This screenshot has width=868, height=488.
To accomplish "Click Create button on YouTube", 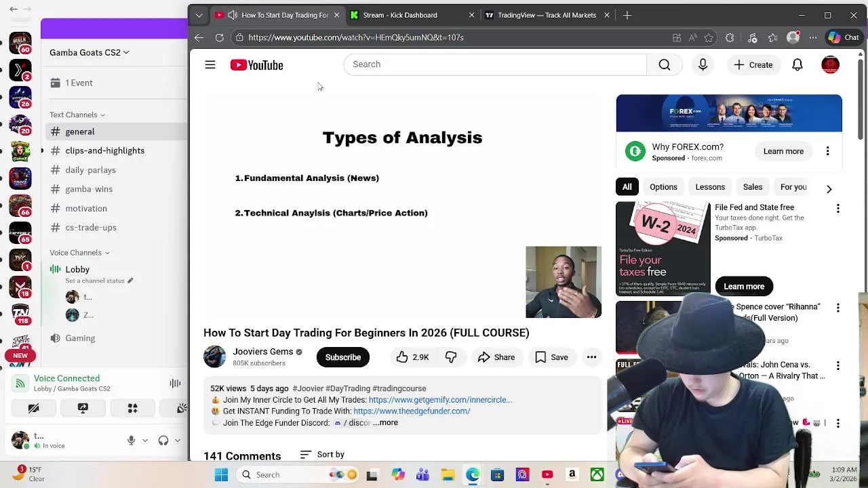I will pos(753,65).
